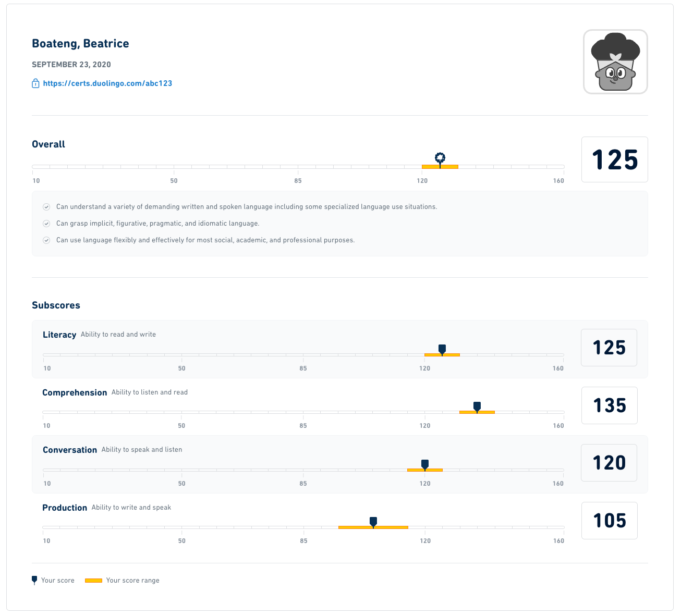Click the Comprehension 135 score box
The height and width of the screenshot is (616, 681).
(x=609, y=405)
